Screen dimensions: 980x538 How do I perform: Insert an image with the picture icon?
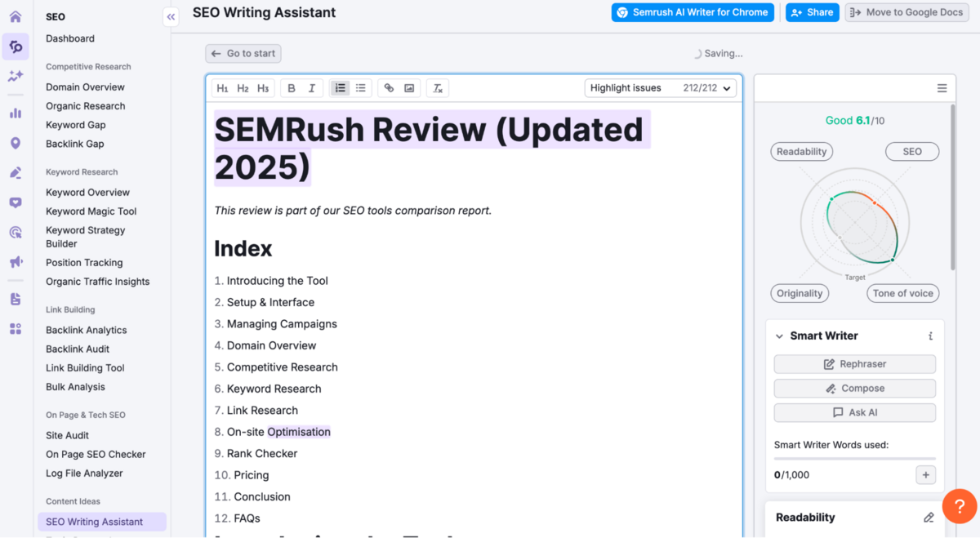point(409,88)
